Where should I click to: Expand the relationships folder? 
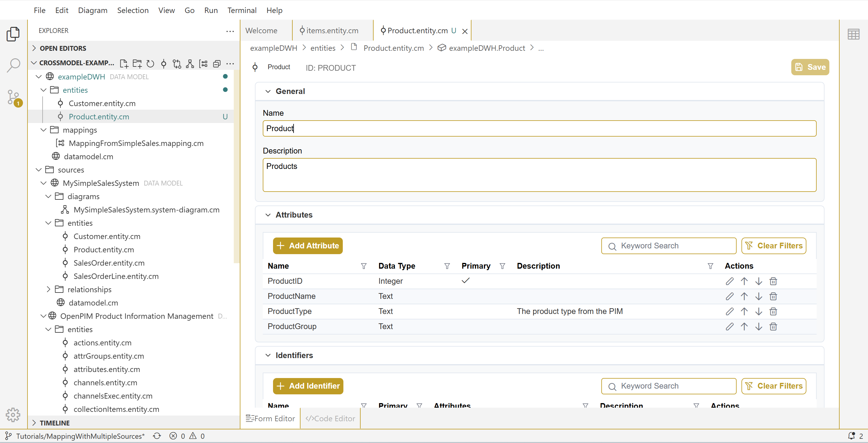point(49,289)
